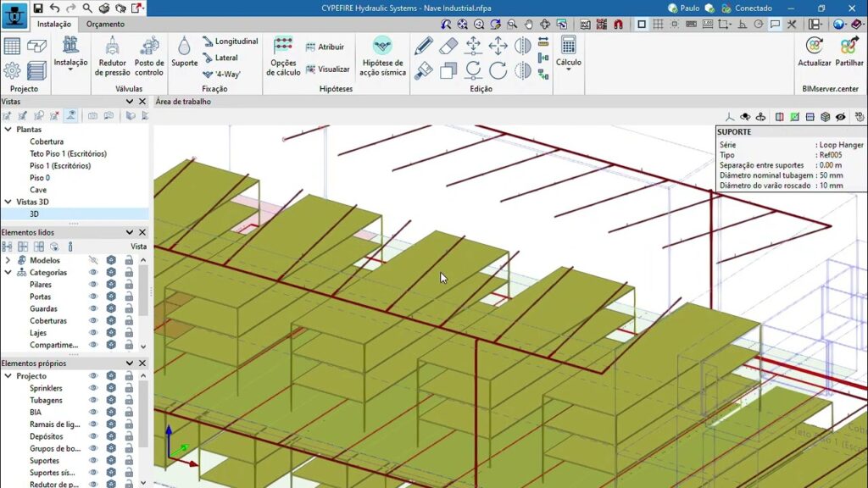This screenshot has height=488, width=868.
Task: Click the save disk icon
Action: coord(38,8)
